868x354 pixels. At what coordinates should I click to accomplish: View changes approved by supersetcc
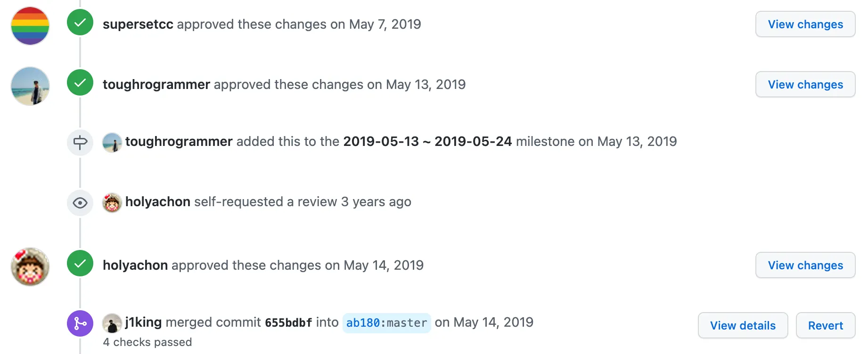coord(805,24)
